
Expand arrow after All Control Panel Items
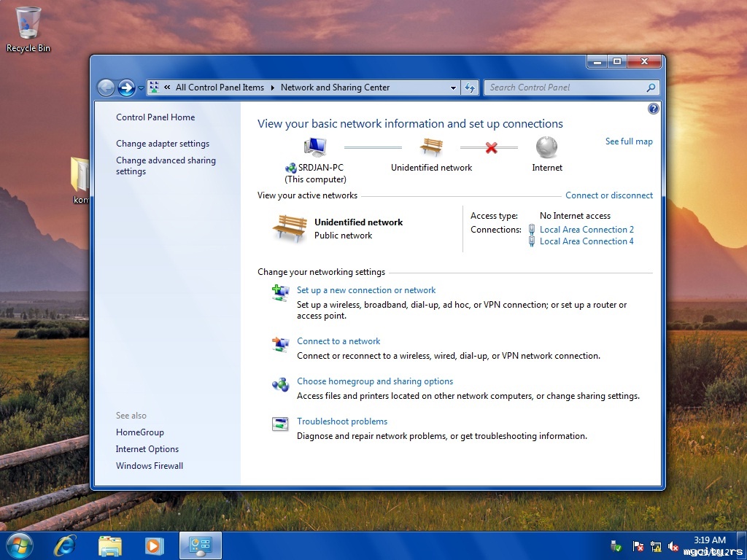(x=273, y=87)
